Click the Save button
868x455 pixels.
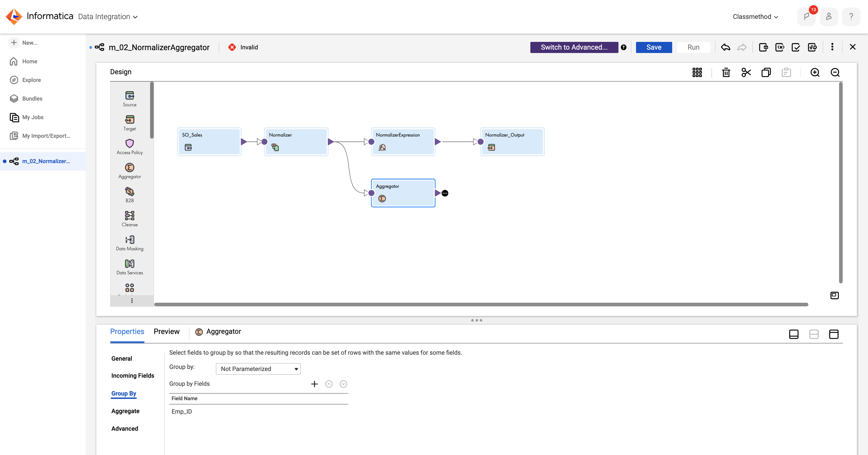(653, 47)
